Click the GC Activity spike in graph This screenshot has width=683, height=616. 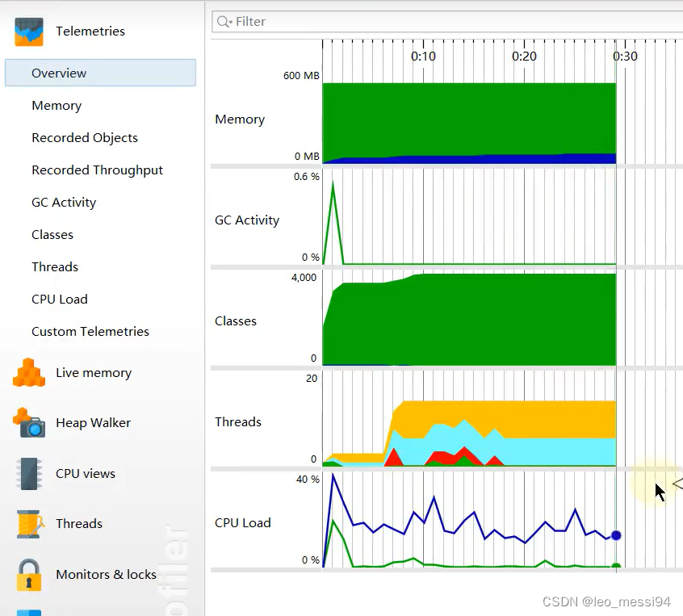[x=333, y=222]
